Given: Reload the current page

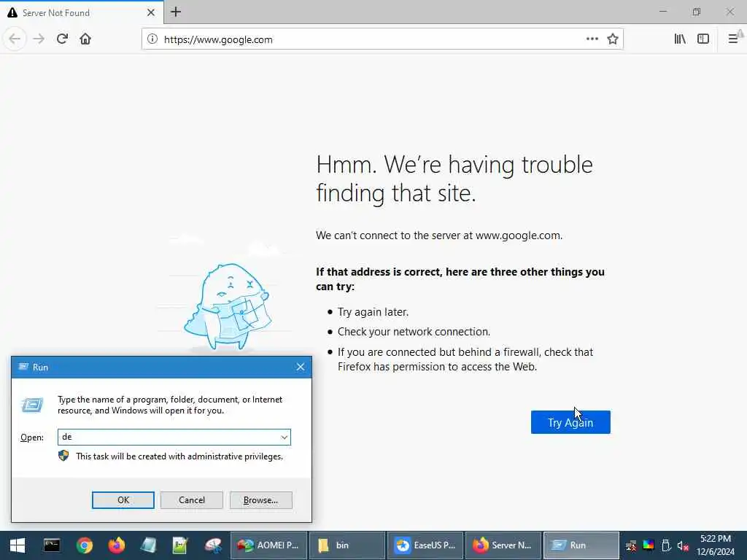Looking at the screenshot, I should (x=62, y=39).
